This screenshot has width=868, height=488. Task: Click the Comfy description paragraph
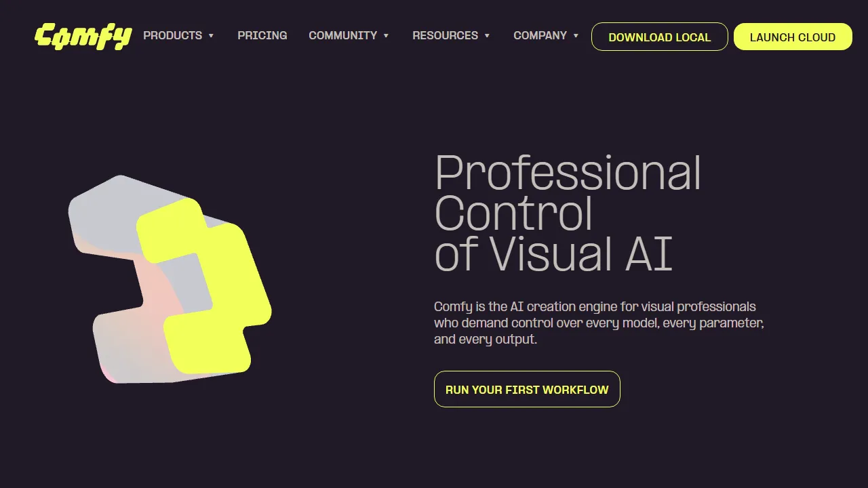click(x=599, y=323)
